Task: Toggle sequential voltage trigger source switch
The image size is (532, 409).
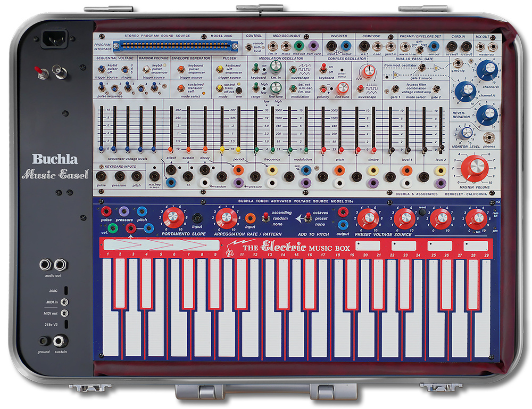Action: 102,69
